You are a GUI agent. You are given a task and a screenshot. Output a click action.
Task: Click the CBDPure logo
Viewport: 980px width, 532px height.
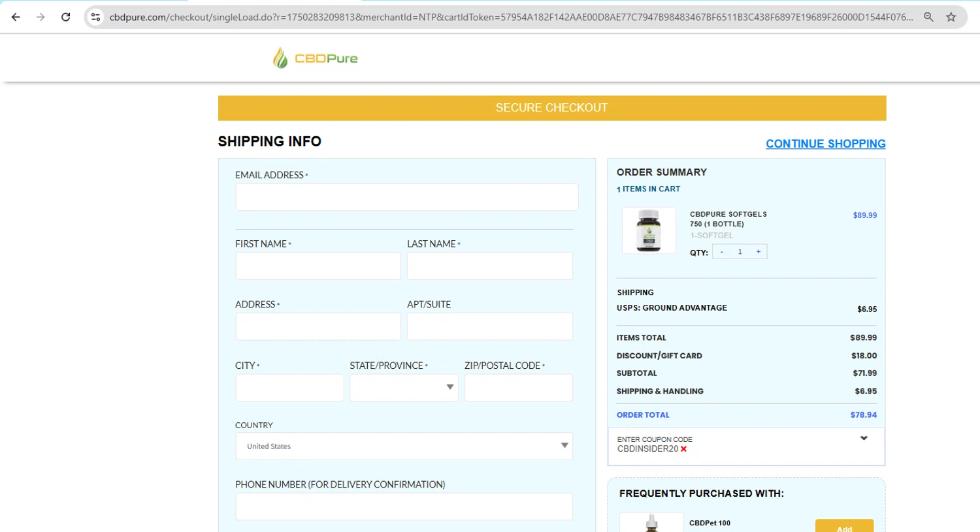[316, 58]
